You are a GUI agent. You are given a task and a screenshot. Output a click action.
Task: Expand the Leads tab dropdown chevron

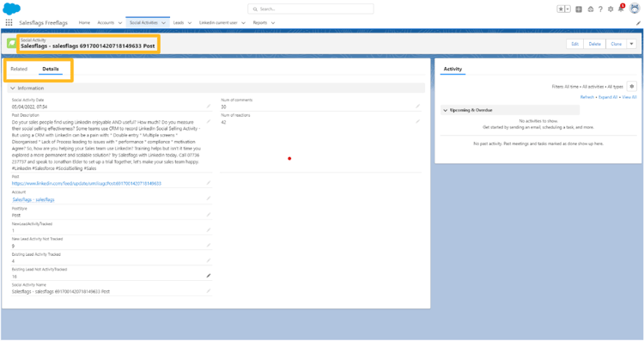[190, 23]
